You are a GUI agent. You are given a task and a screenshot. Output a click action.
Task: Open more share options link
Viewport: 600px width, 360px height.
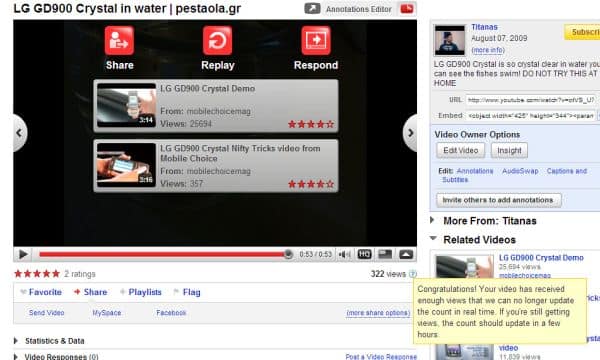378,313
